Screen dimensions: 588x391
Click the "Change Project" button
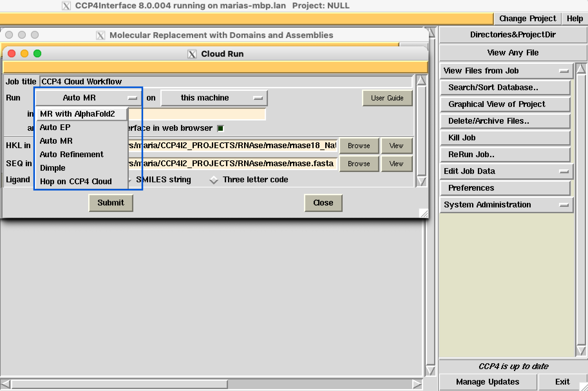coord(527,18)
